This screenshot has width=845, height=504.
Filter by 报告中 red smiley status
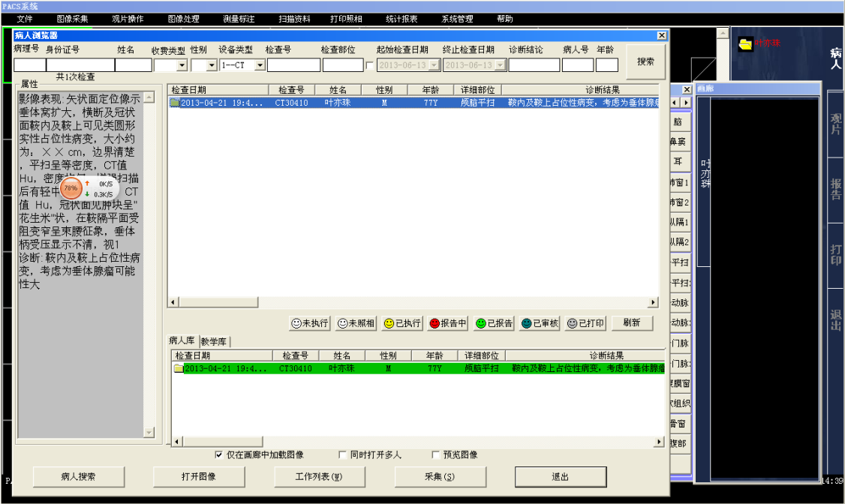tap(448, 323)
